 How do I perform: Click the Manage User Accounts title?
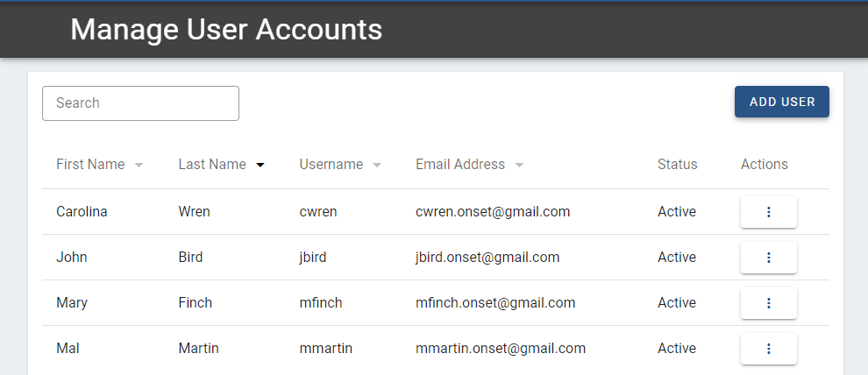226,29
